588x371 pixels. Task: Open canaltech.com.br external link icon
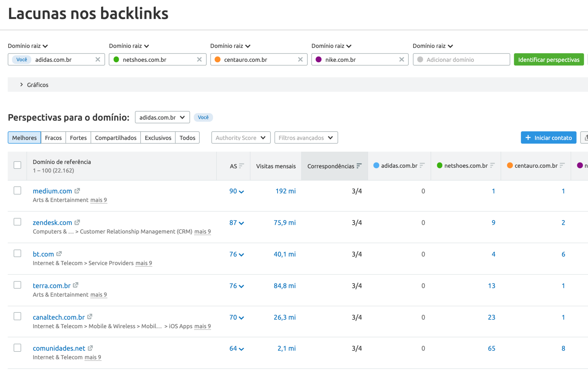pos(90,317)
